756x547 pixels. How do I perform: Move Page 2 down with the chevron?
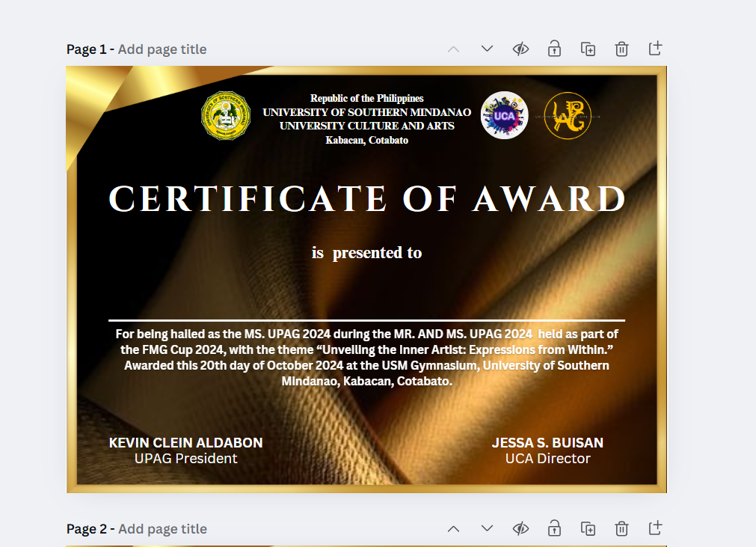(487, 529)
